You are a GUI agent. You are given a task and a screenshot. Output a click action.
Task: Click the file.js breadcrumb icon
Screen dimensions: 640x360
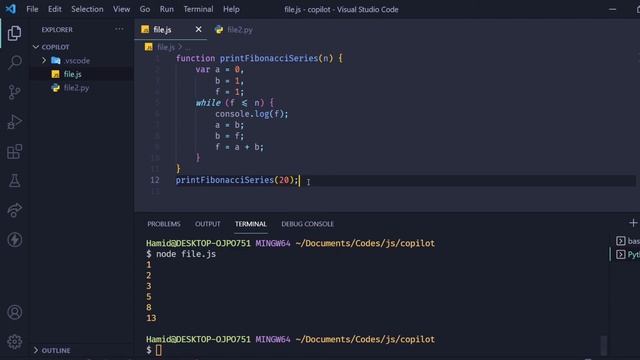[x=149, y=47]
